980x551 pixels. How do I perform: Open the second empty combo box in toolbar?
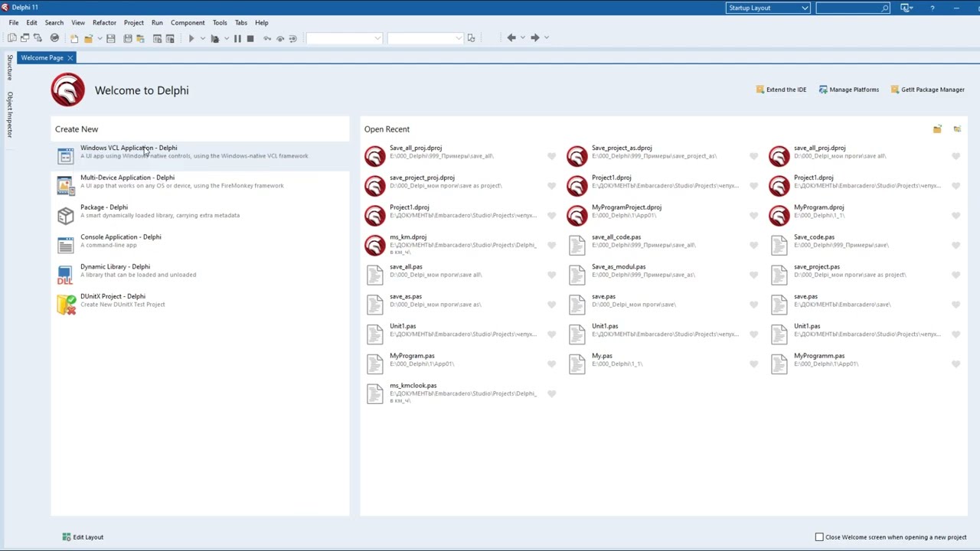point(425,38)
